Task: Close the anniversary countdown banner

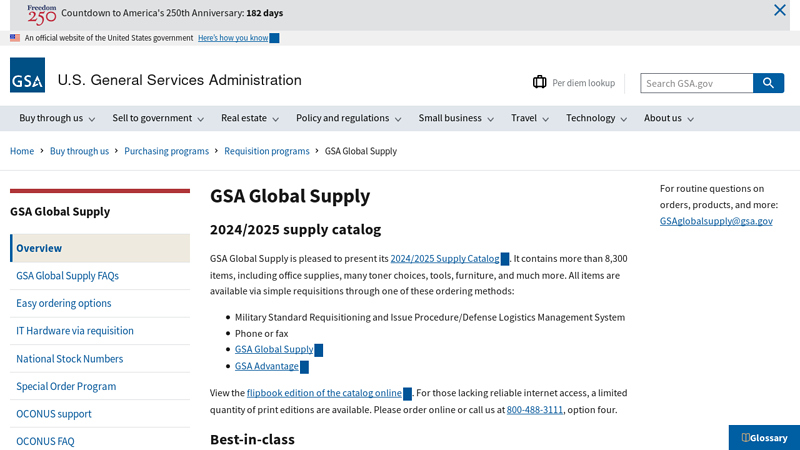Action: 780,10
